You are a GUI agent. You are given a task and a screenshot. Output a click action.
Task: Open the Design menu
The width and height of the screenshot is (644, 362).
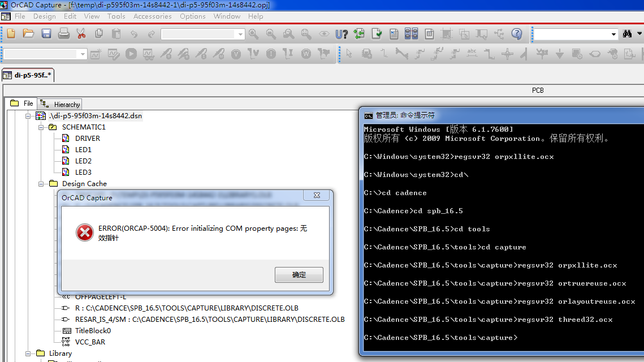(44, 16)
